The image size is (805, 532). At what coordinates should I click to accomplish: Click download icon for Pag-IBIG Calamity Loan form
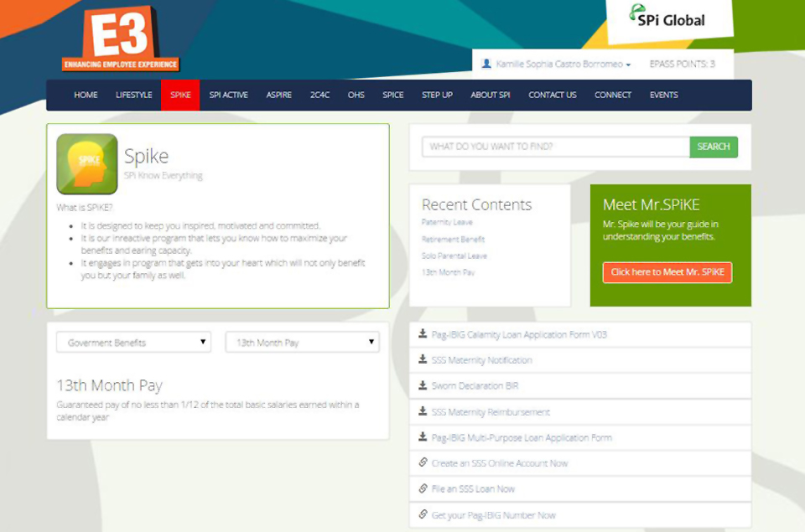coord(423,334)
